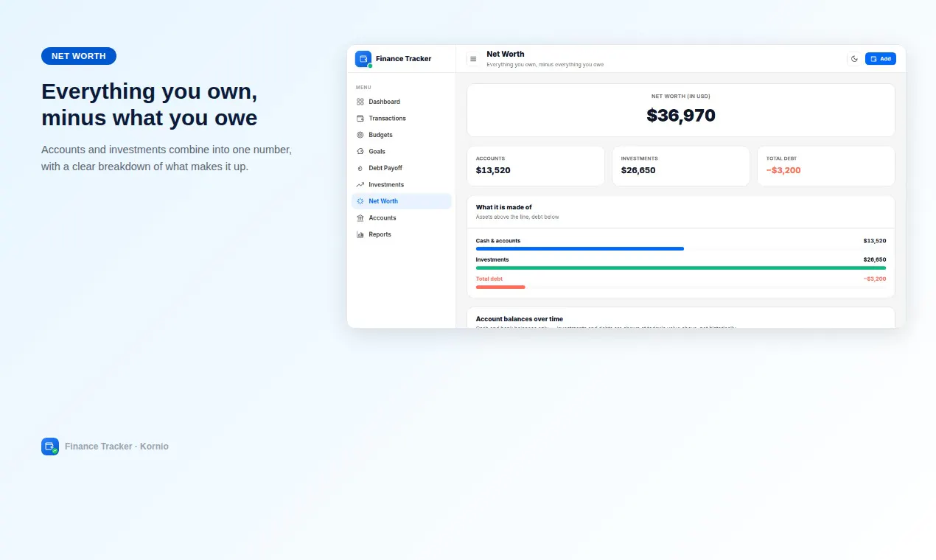Select the active Net Worth menu item

402,201
